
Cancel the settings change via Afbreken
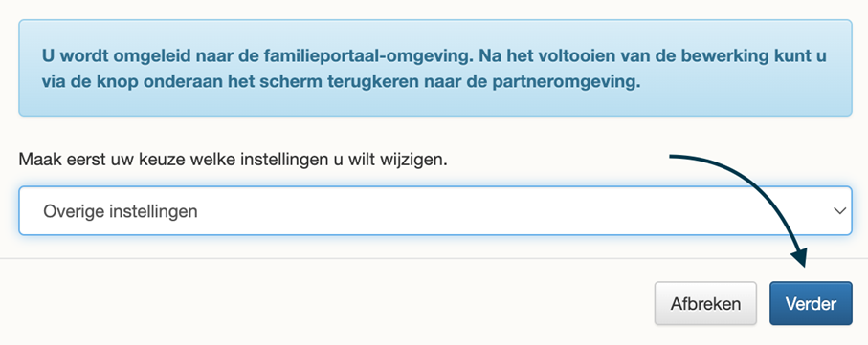pos(705,303)
